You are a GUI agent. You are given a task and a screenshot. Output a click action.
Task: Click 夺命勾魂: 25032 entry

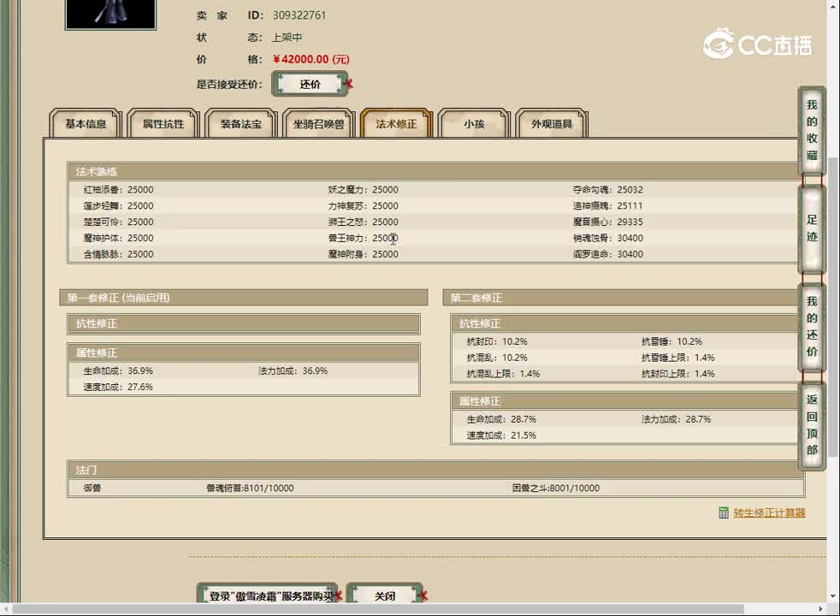pos(608,190)
